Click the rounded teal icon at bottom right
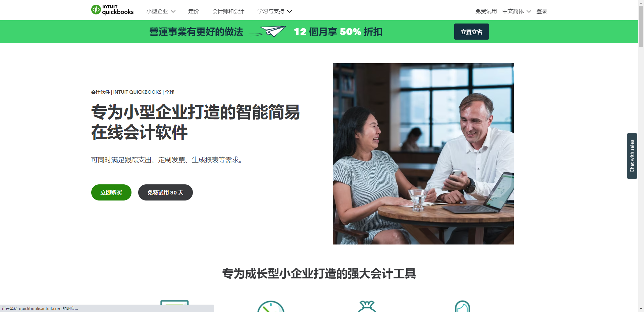 pos(462,306)
